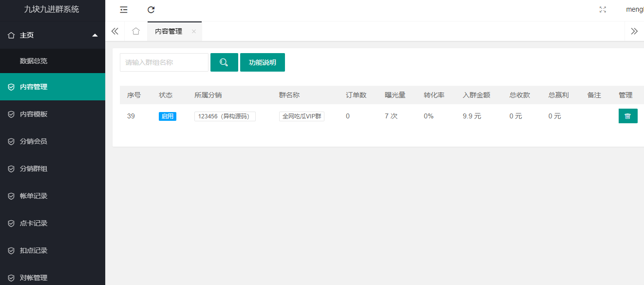Viewport: 644px width, 285px height.
Task: Click the fullscreen icon at top right
Action: tap(603, 9)
